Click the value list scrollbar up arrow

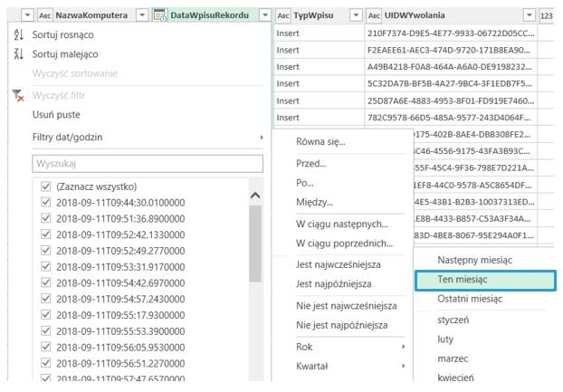pyautogui.click(x=254, y=196)
